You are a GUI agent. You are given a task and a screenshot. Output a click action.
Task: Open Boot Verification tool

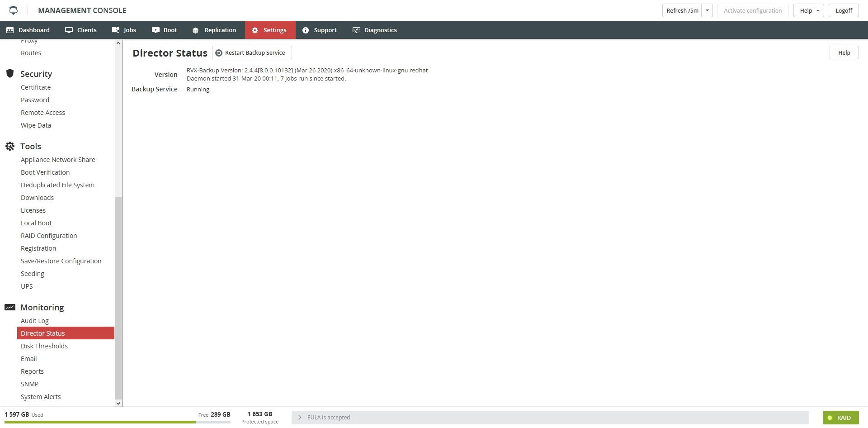pos(45,172)
